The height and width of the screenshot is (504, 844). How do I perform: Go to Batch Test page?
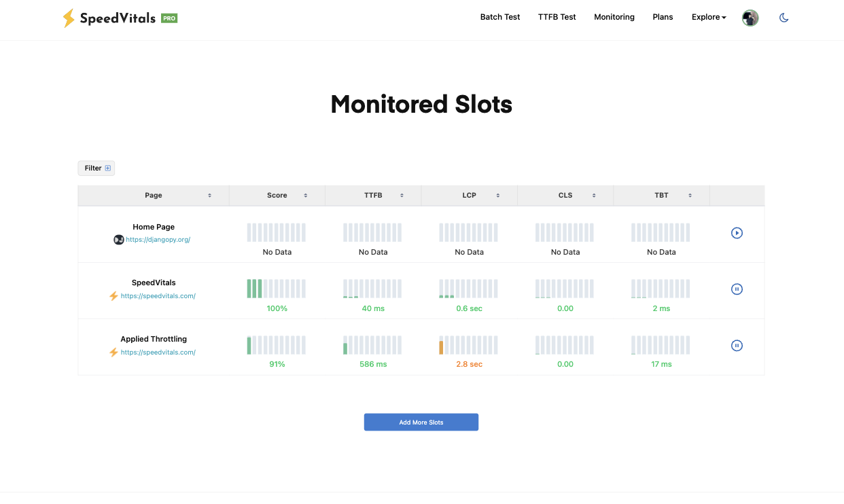tap(500, 17)
